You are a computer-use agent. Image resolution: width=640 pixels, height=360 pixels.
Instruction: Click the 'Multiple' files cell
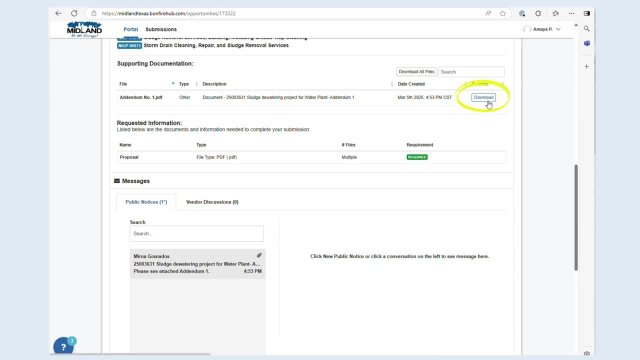[349, 157]
